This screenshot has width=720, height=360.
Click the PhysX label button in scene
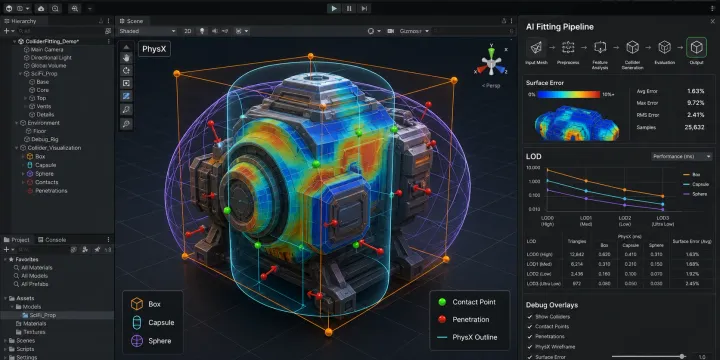coord(154,49)
